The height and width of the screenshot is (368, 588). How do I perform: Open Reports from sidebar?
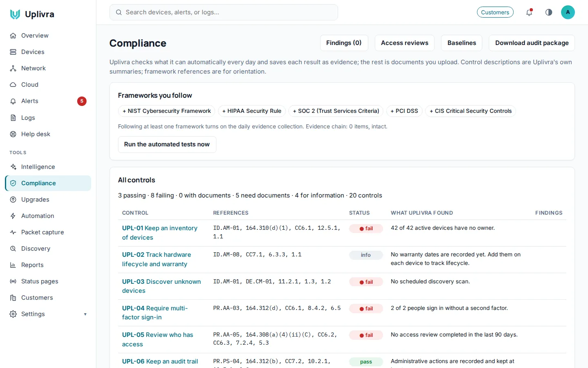coord(48,265)
